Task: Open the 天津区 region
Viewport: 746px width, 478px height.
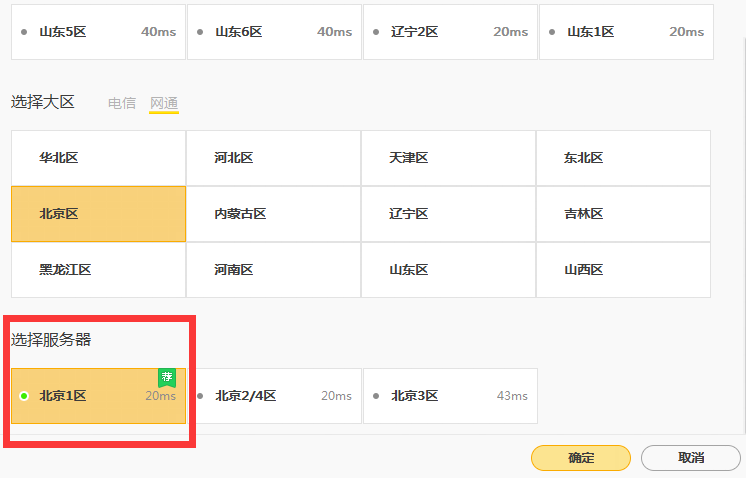Action: [x=448, y=158]
